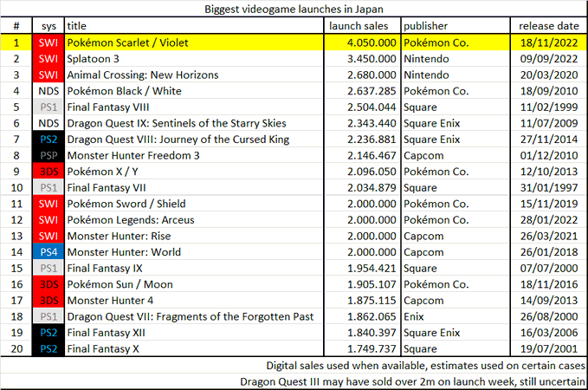588x390 pixels.
Task: Click the 'Digital sales used when available' footnote
Action: pos(425,366)
